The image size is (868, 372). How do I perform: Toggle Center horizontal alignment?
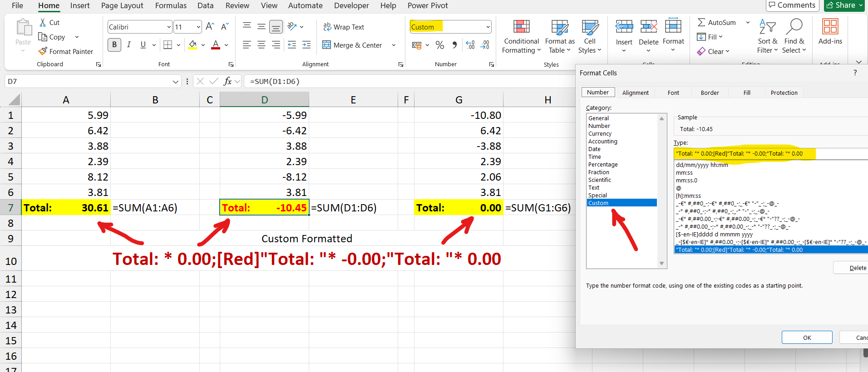tap(261, 44)
